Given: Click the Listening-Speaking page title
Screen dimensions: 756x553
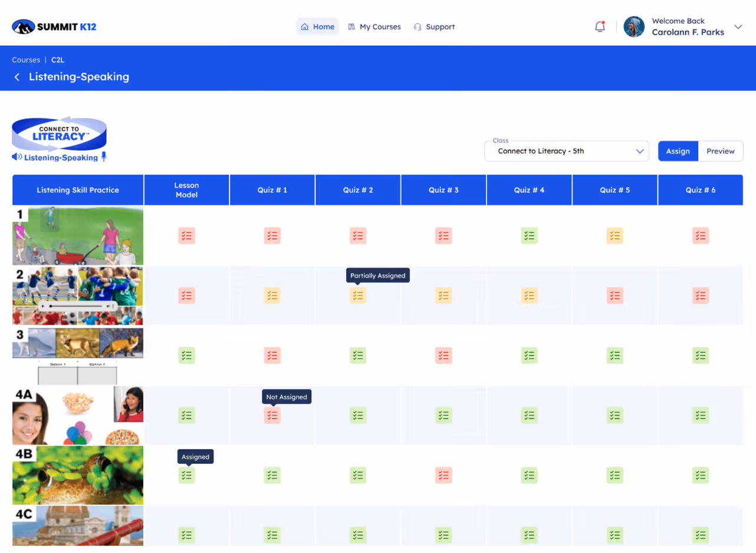Looking at the screenshot, I should pos(79,77).
